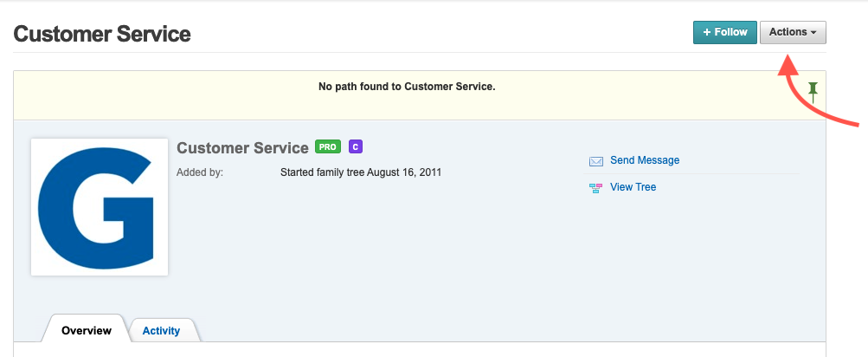Click the blue G profile picture
This screenshot has width=868, height=357.
coord(100,207)
